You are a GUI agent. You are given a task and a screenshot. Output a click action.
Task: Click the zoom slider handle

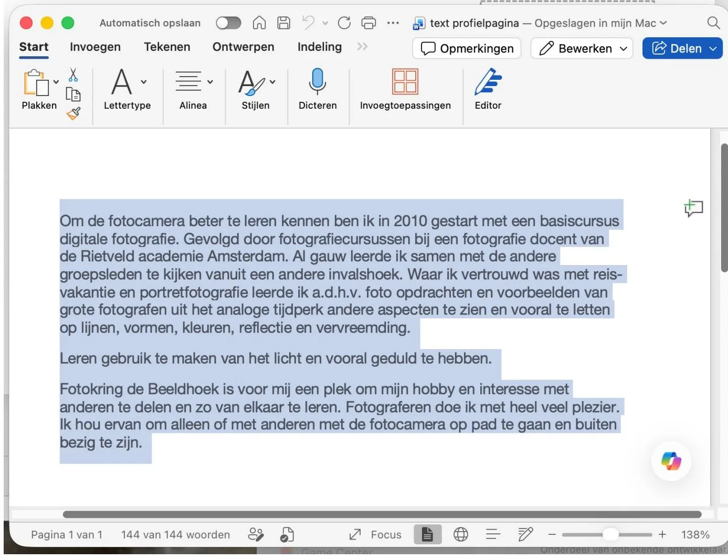(610, 534)
